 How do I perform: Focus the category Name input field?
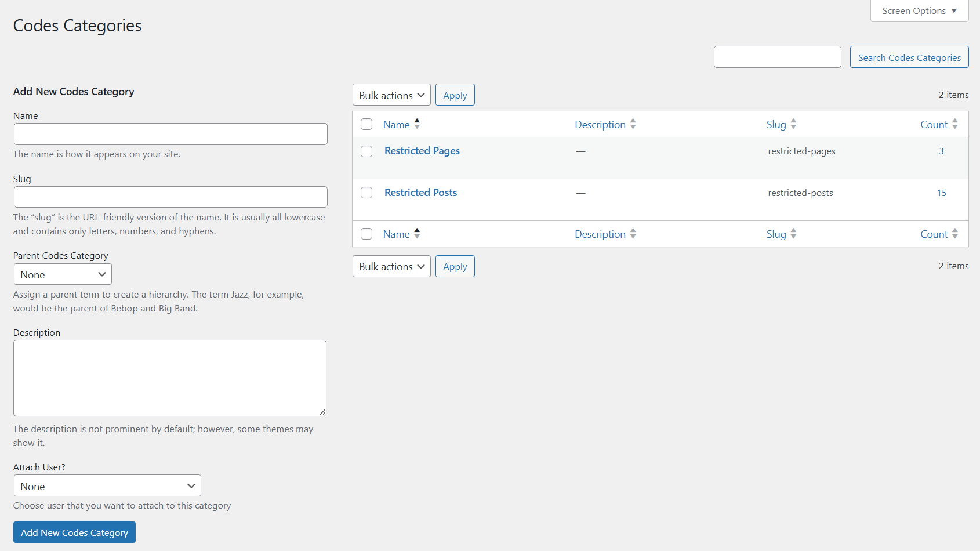[170, 134]
